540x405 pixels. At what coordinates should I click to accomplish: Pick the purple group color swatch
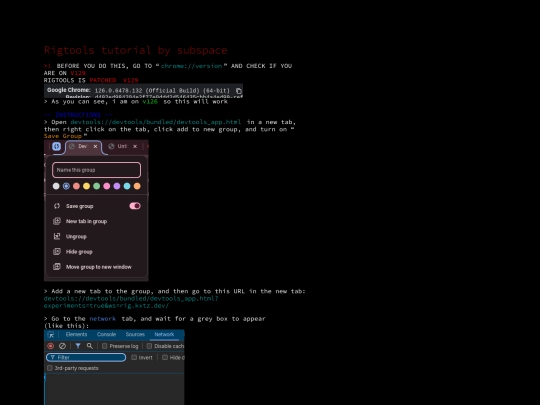pos(117,186)
